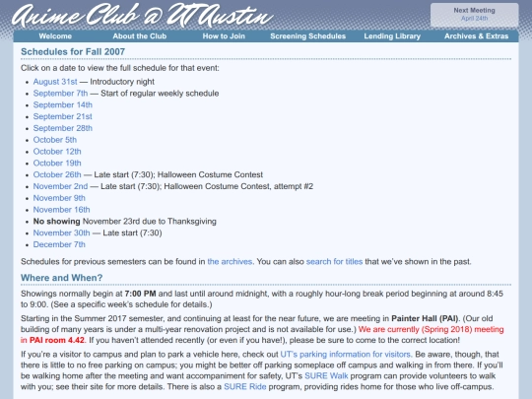
Task: View the December 7th schedule
Action: (x=59, y=244)
